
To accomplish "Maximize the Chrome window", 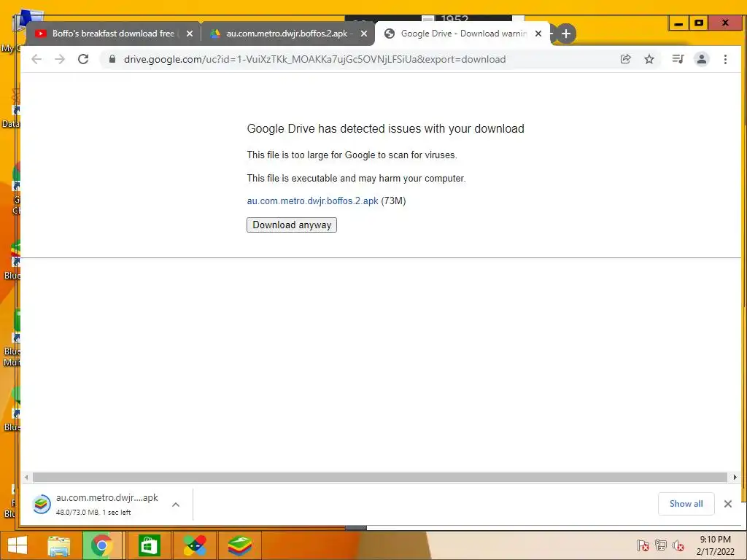I will (x=699, y=23).
